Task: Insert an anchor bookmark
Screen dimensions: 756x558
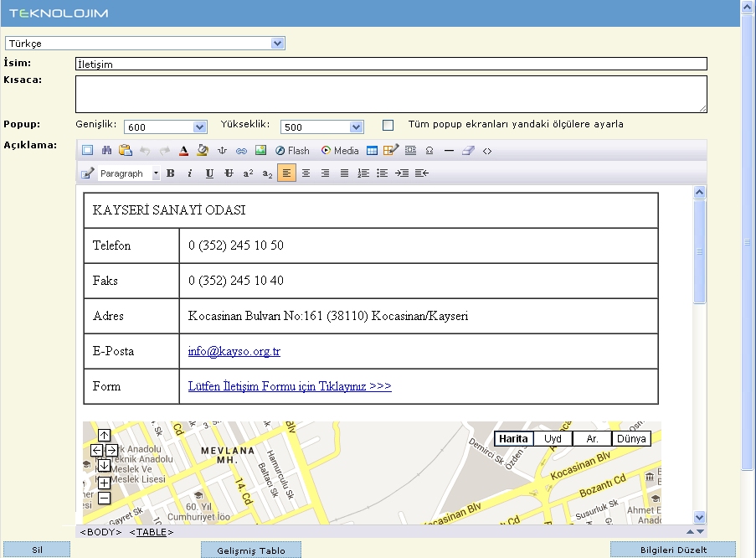Action: point(222,151)
